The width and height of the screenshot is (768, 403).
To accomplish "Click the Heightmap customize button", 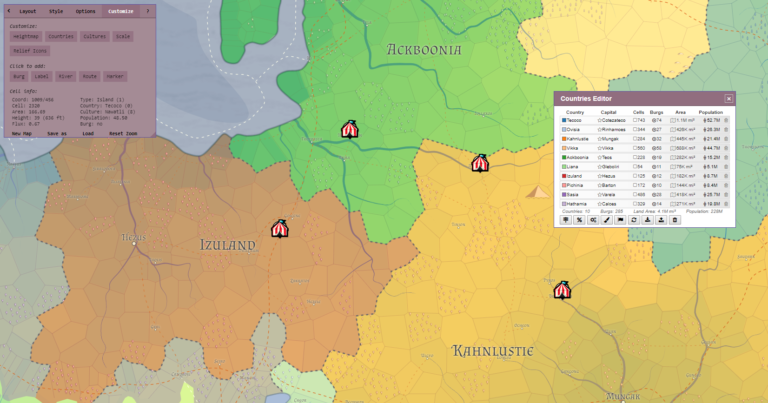I will click(26, 36).
